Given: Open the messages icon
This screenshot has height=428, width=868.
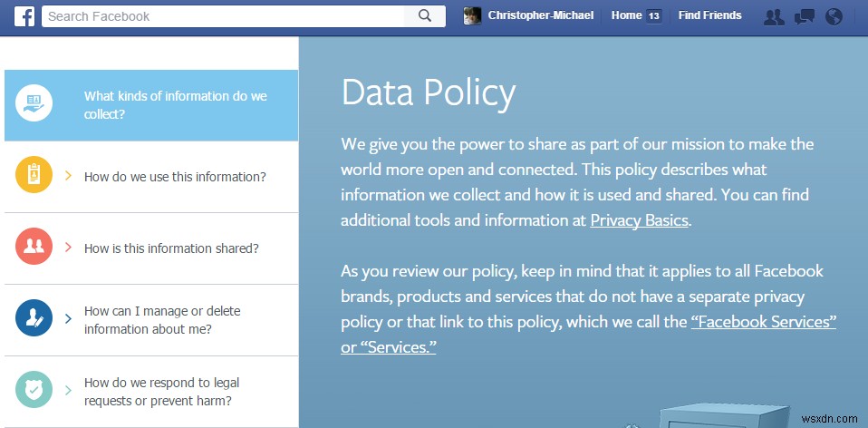Looking at the screenshot, I should pyautogui.click(x=804, y=16).
